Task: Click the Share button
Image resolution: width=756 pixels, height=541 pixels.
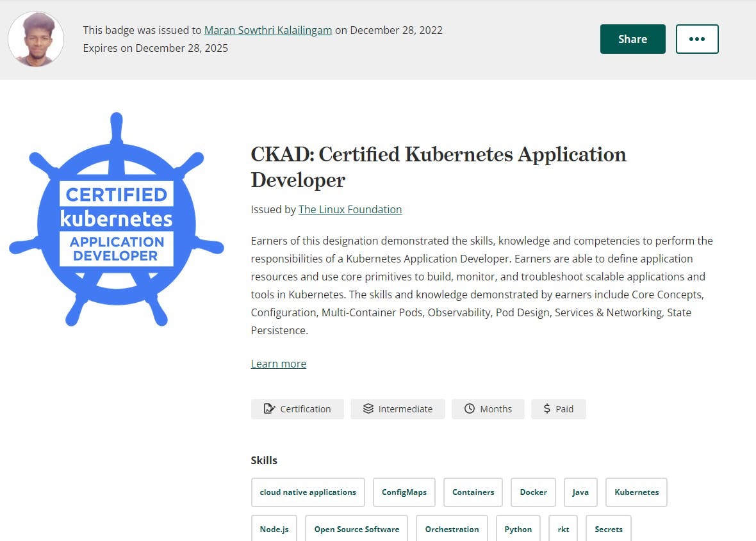Action: [632, 39]
